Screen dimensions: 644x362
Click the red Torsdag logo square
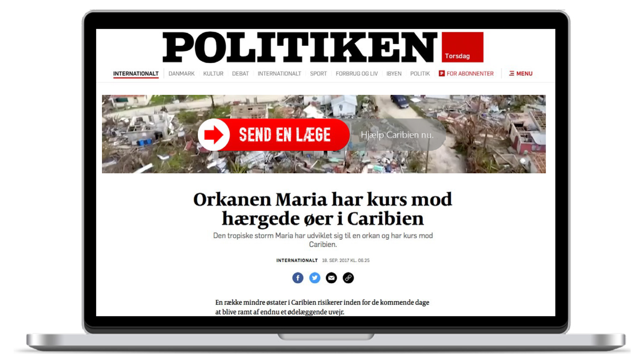coord(463,47)
